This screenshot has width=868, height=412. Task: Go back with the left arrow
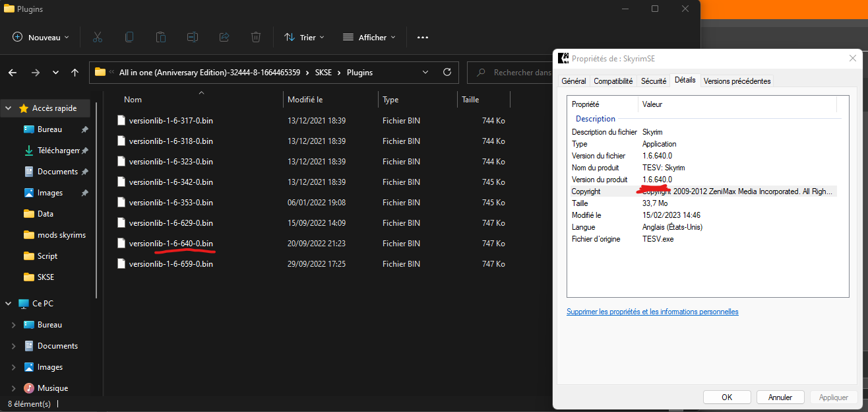pos(13,73)
